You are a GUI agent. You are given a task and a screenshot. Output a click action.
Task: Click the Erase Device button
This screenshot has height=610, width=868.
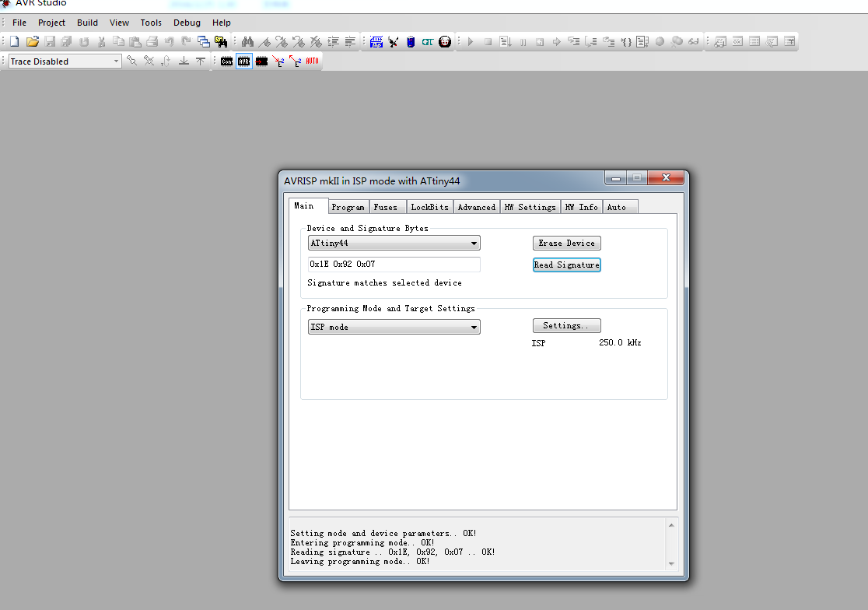pyautogui.click(x=567, y=243)
